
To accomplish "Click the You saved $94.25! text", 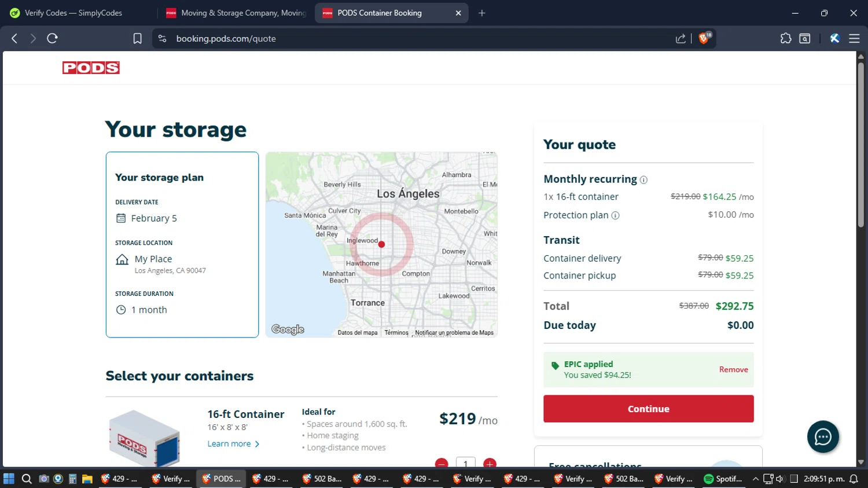I will (x=597, y=375).
